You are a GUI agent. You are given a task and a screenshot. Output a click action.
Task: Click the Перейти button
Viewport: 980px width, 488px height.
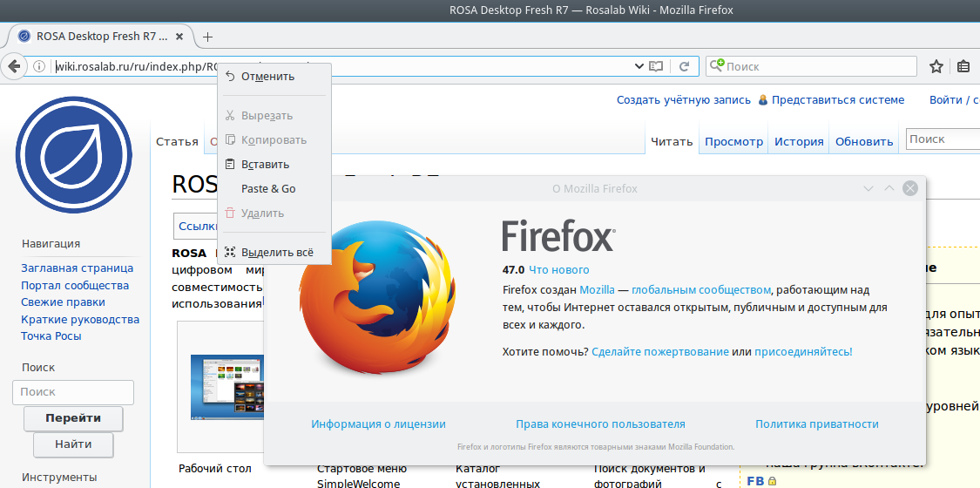(73, 418)
